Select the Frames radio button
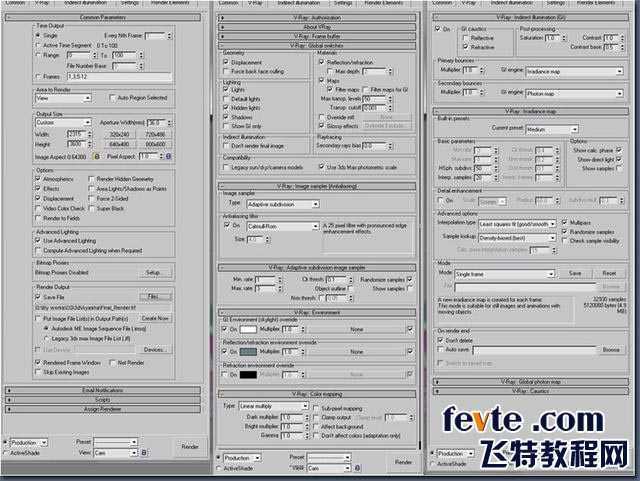Screen dimensions: 640x481 tap(38, 76)
